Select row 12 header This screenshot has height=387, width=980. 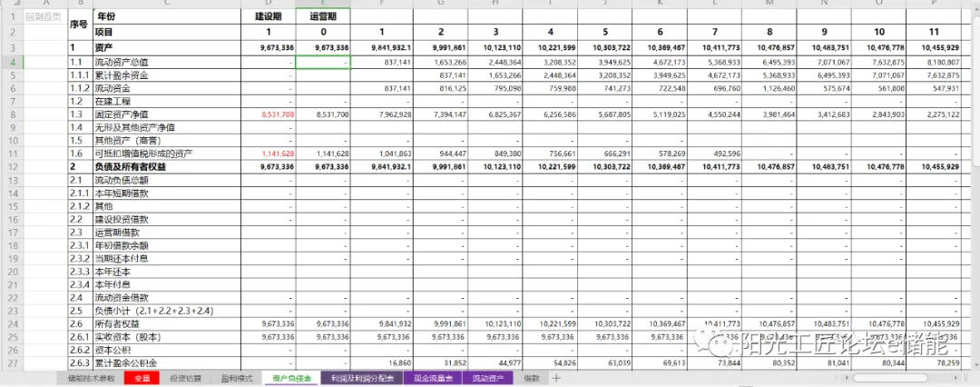point(11,166)
